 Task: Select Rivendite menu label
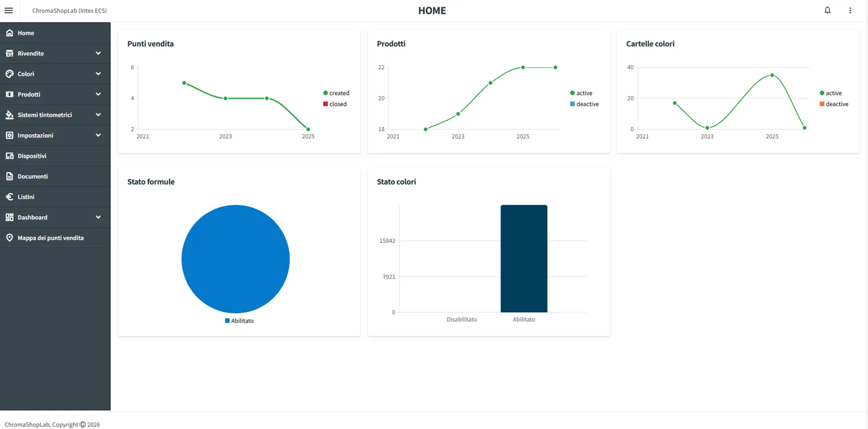coord(30,54)
